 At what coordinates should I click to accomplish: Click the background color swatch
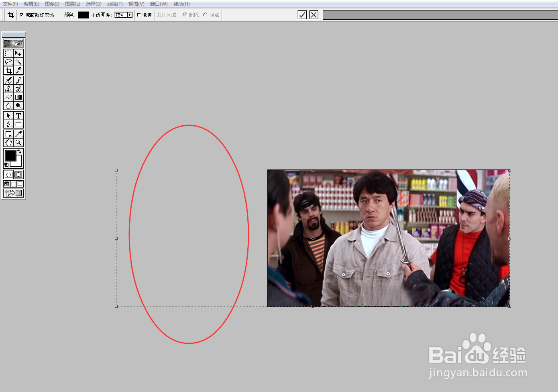pyautogui.click(x=18, y=163)
